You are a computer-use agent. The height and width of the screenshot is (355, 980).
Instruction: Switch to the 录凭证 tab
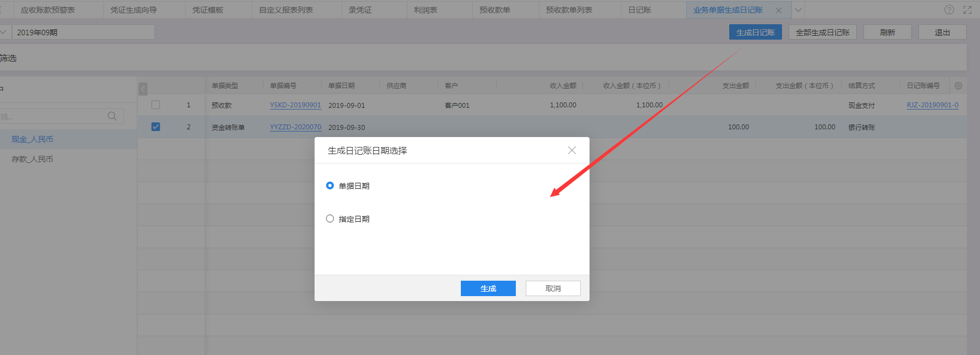(x=360, y=10)
